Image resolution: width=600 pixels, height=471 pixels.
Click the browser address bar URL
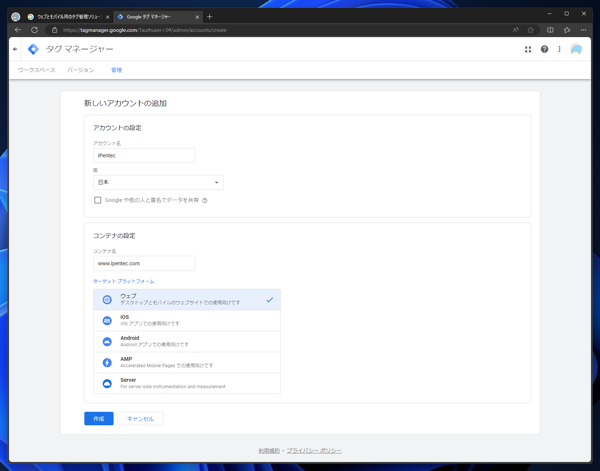(145, 30)
